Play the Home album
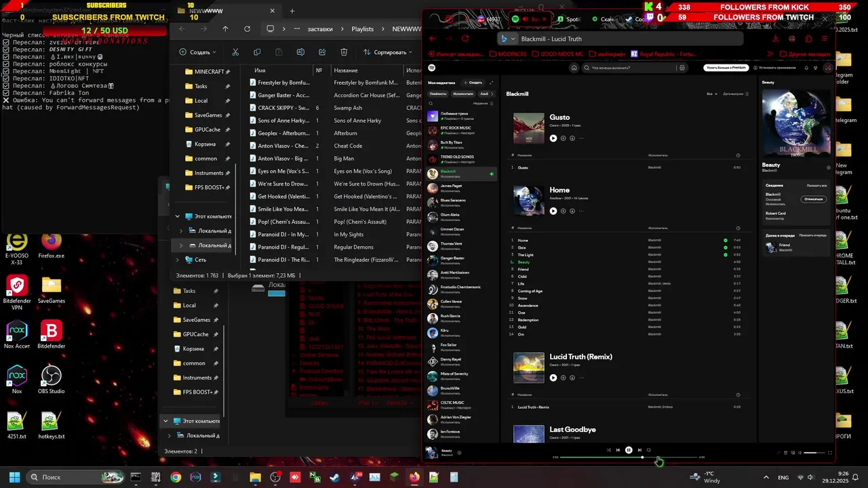Image resolution: width=868 pixels, height=488 pixels. click(x=553, y=211)
